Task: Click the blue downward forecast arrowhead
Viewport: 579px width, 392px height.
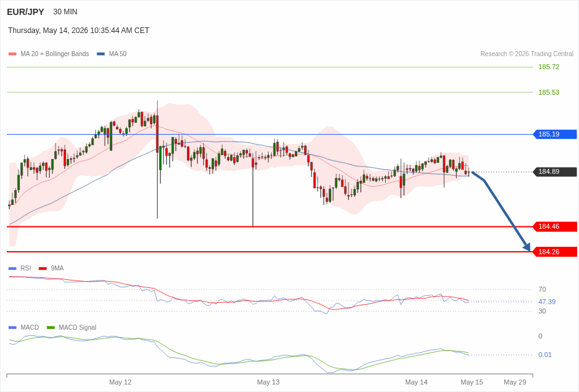Action: 527,247
